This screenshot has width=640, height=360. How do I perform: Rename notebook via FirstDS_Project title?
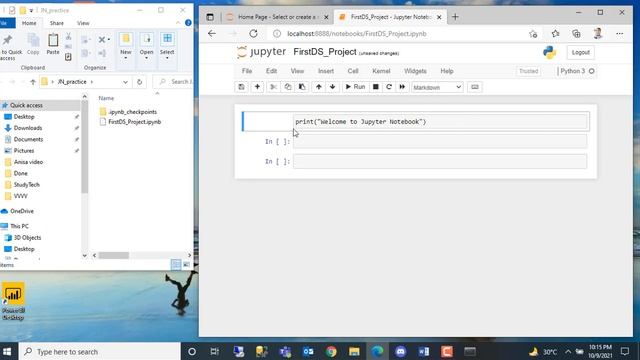(325, 52)
